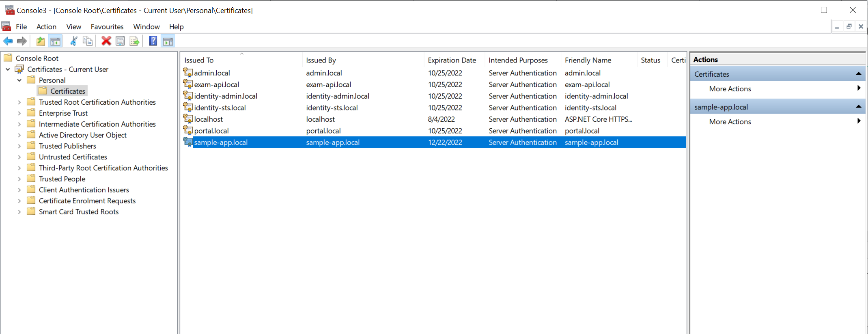Collapse the Certificates section in Actions pane
This screenshot has width=868, height=334.
858,74
